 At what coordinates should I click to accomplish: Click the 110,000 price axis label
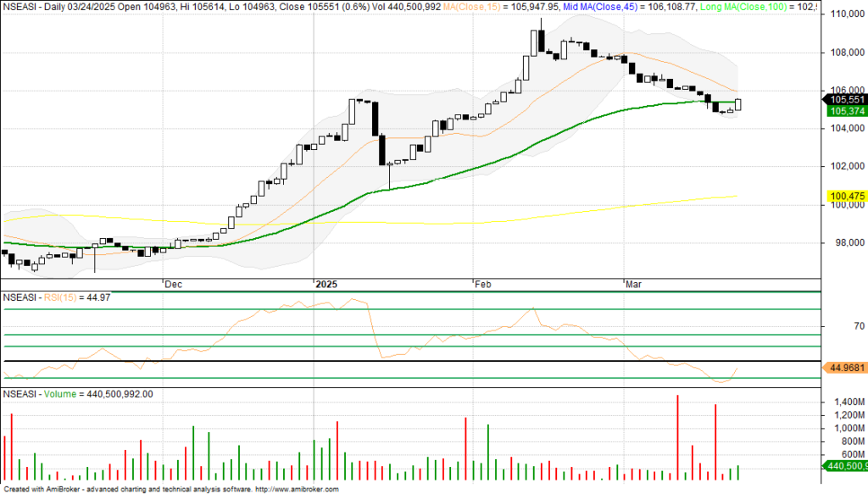(846, 14)
